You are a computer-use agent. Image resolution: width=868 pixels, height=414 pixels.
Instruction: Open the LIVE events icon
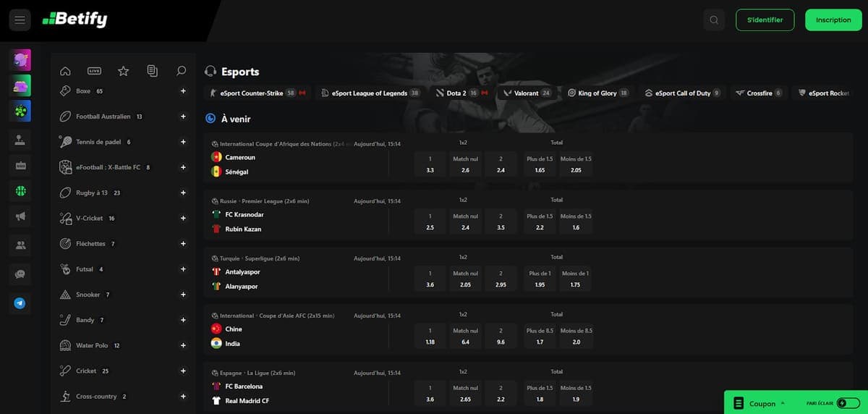tap(94, 71)
